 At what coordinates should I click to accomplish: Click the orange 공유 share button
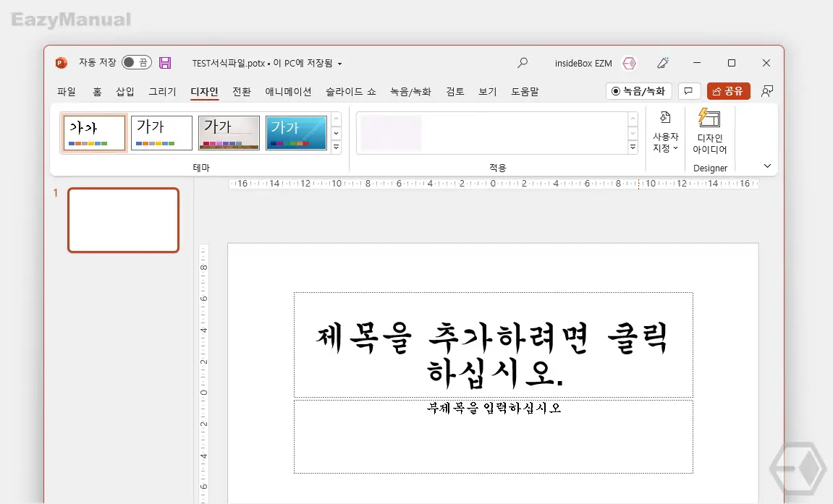tap(728, 91)
